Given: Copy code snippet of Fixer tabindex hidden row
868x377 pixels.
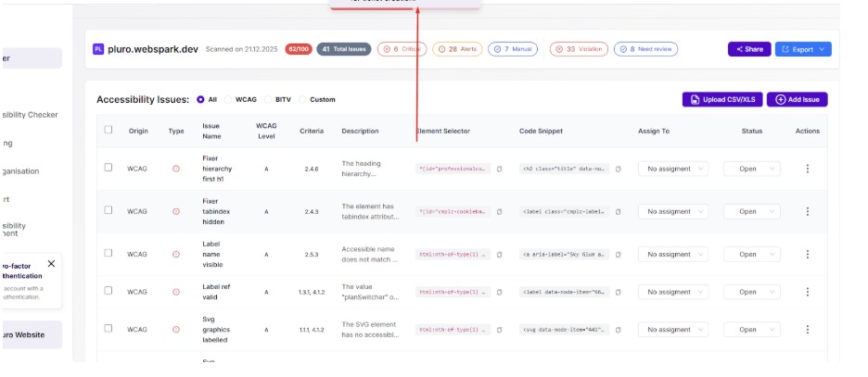Looking at the screenshot, I should [x=619, y=212].
